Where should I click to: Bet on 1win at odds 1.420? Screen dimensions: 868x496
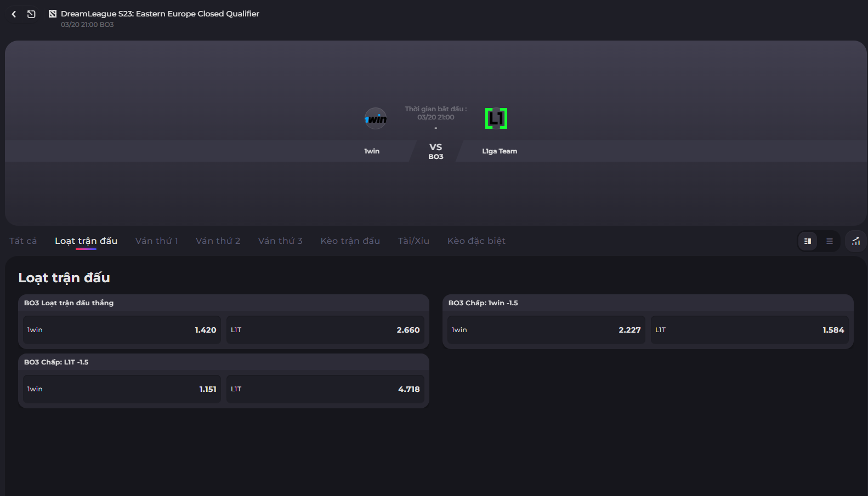pos(122,330)
